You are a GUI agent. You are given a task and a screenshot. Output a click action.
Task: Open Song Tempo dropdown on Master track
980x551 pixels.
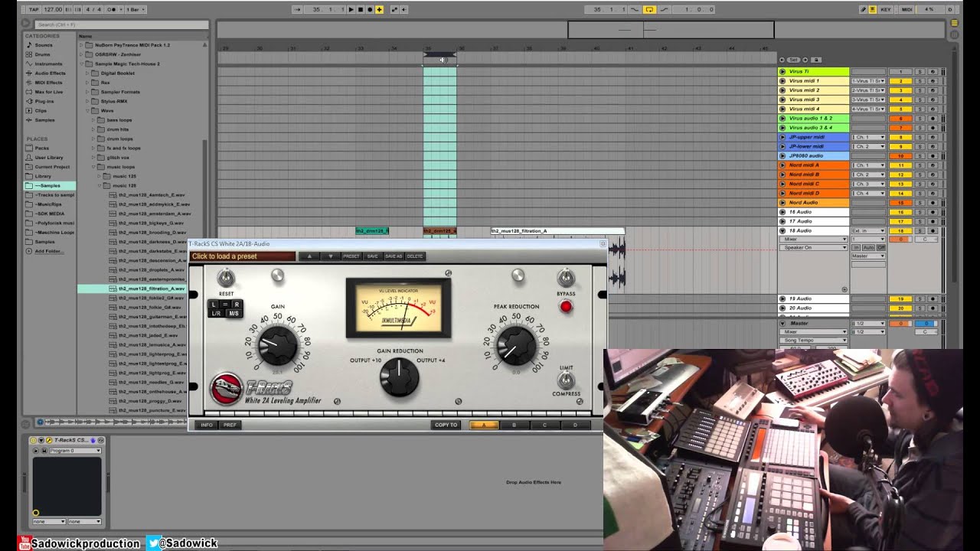pyautogui.click(x=813, y=340)
